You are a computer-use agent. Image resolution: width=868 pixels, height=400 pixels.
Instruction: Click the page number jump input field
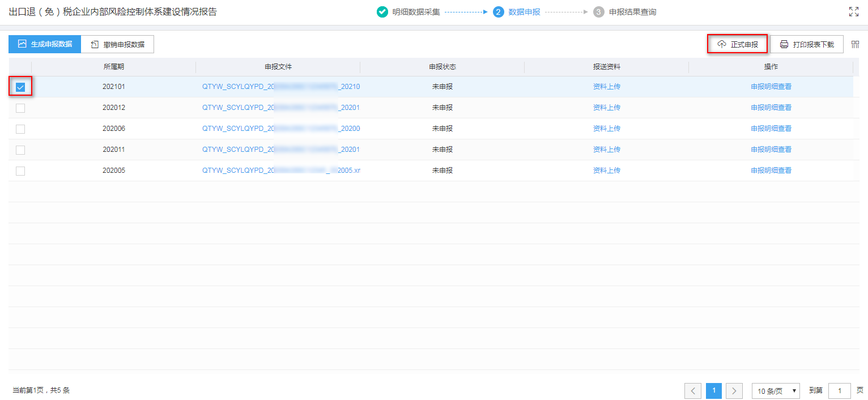pyautogui.click(x=840, y=391)
